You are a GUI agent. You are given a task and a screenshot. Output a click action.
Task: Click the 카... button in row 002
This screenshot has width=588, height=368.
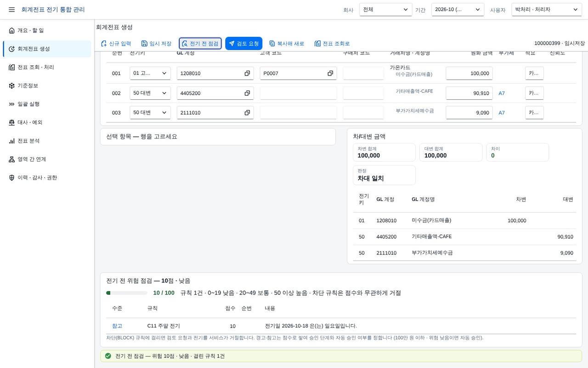(x=534, y=93)
